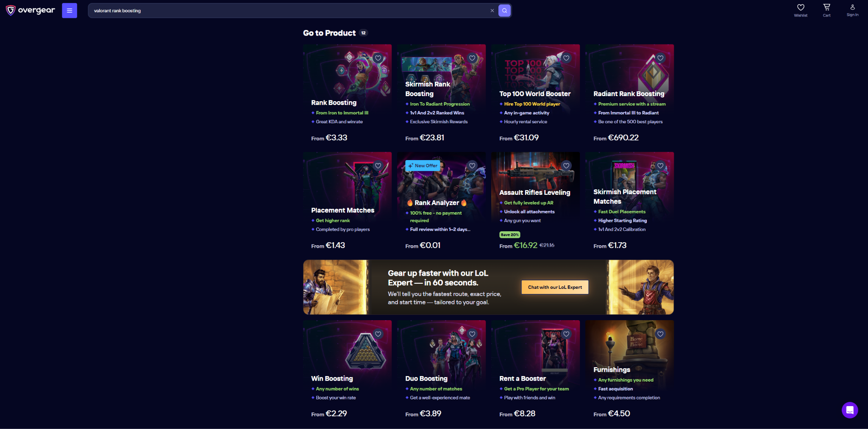Open the Overgear hamburger menu
The height and width of the screenshot is (429, 868).
click(x=70, y=11)
